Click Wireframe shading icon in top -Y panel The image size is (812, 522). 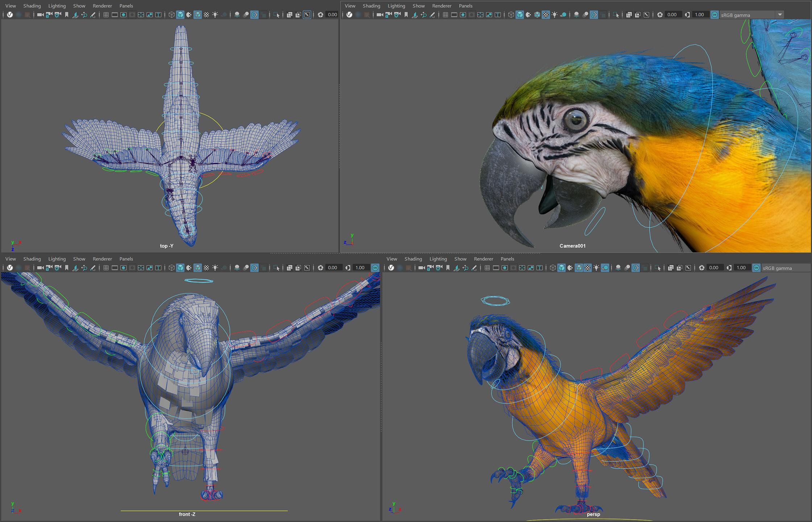171,15
